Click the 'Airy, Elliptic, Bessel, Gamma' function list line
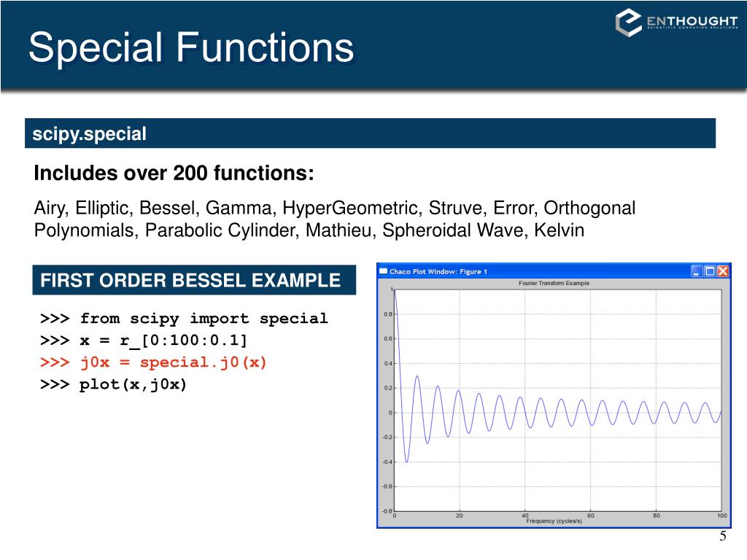Screen dimensions: 747x560 pyautogui.click(x=334, y=208)
